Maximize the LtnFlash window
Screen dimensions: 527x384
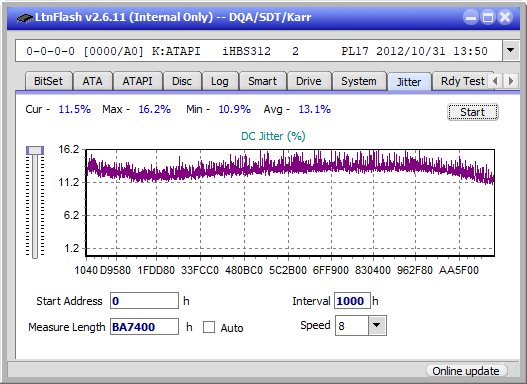click(488, 17)
